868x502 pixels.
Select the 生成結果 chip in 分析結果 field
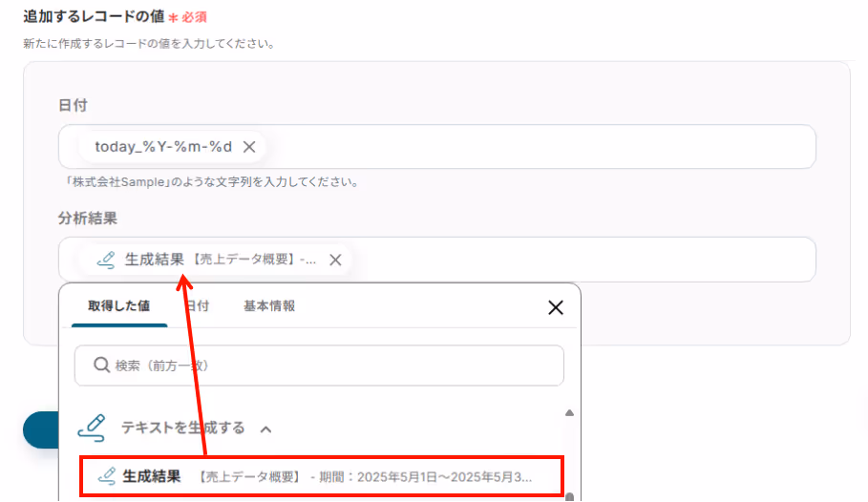click(x=216, y=260)
